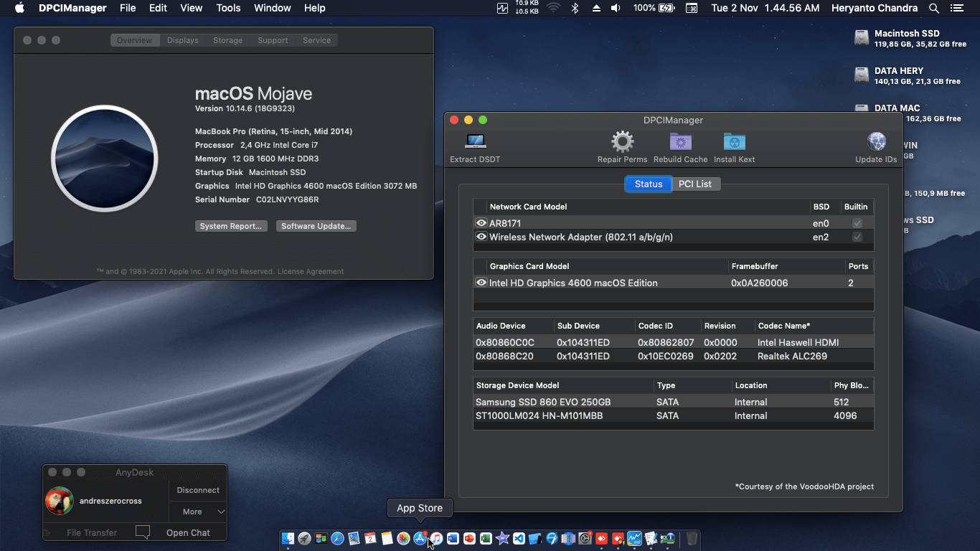Select the ST1000LM024 HN-M101MBB row
The image size is (980, 551).
point(673,415)
